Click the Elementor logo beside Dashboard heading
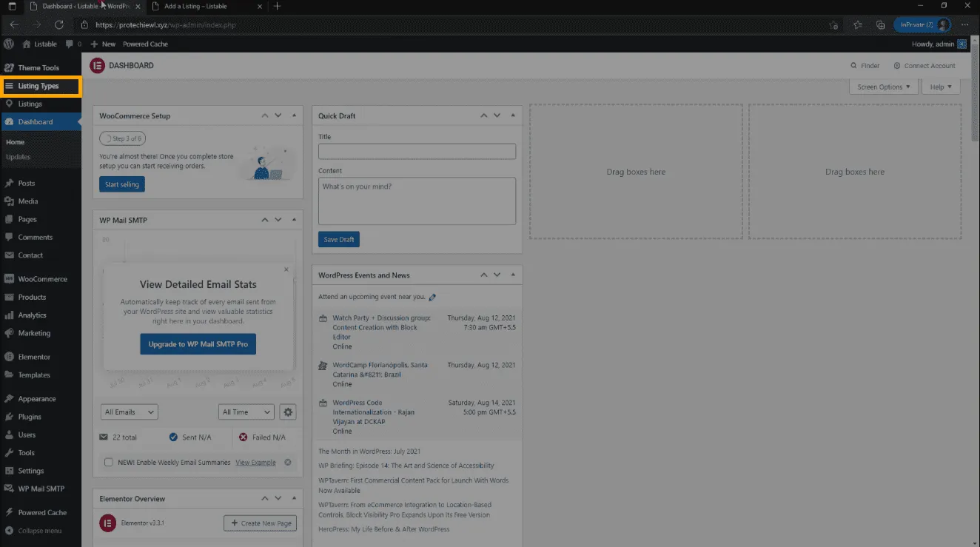Image resolution: width=980 pixels, height=547 pixels. click(97, 66)
